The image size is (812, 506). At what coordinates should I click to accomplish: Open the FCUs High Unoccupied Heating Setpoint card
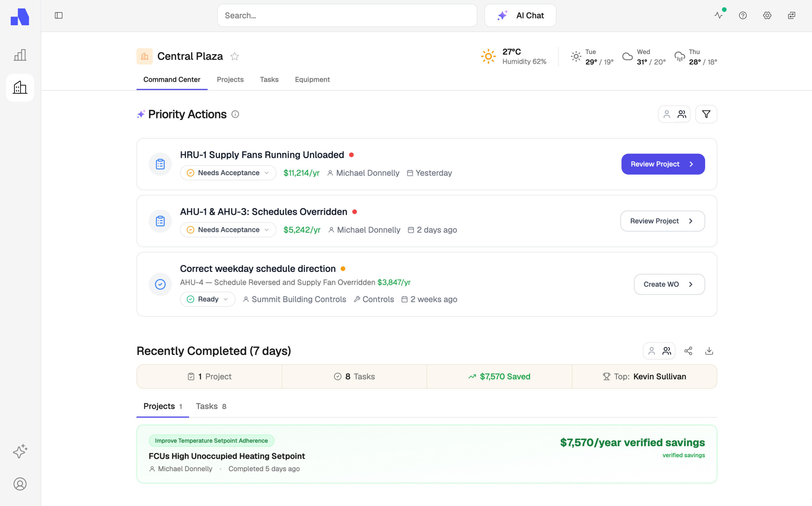tap(427, 454)
